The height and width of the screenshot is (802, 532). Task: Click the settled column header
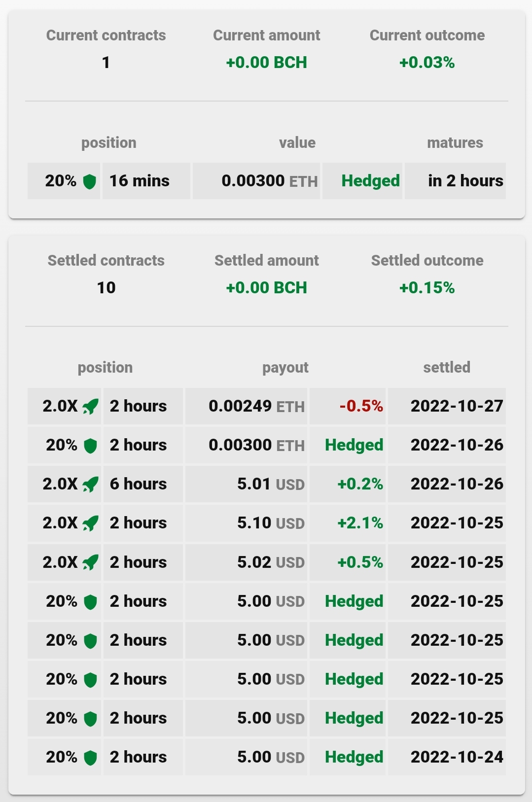click(x=447, y=367)
